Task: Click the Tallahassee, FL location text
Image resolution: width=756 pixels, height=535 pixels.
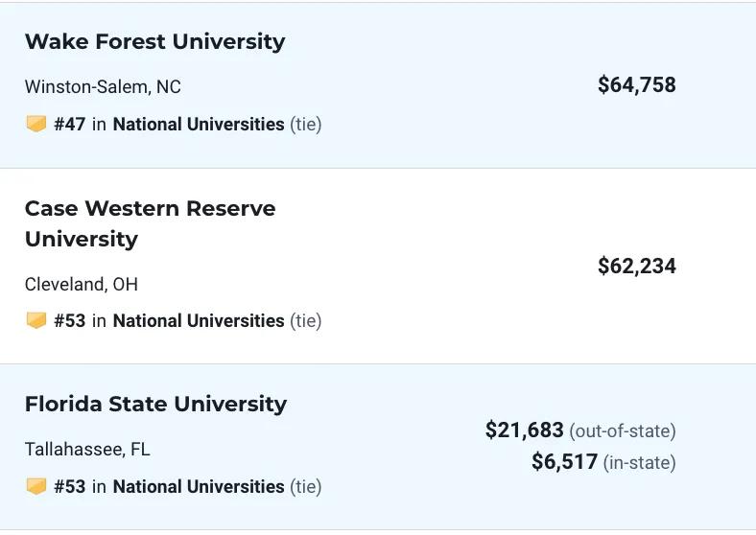Action: (87, 450)
